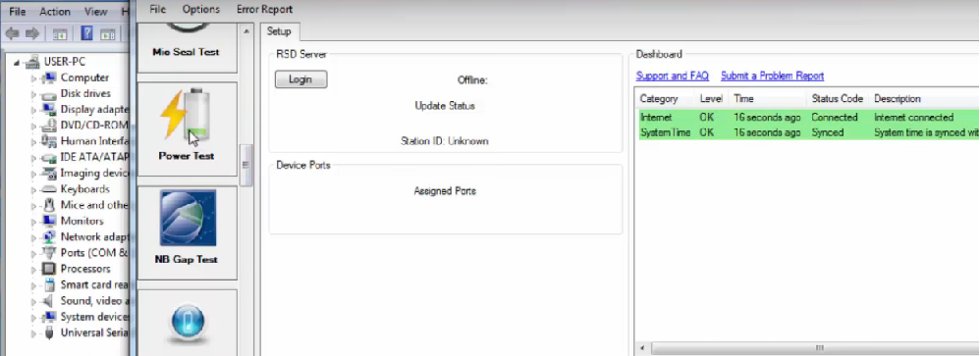Click the Device Manager back arrow
Viewport: 980px width, 356px height.
[x=13, y=33]
